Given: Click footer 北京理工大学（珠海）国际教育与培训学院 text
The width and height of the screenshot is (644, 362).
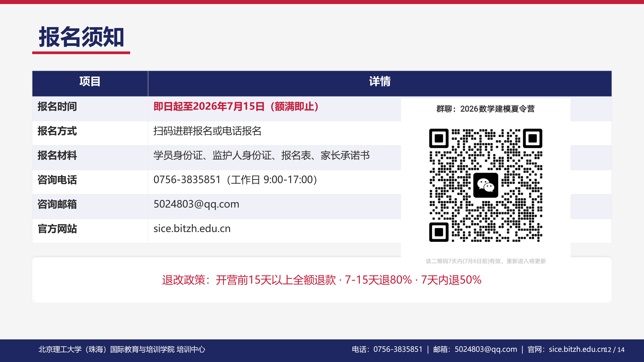Looking at the screenshot, I should (122, 349).
